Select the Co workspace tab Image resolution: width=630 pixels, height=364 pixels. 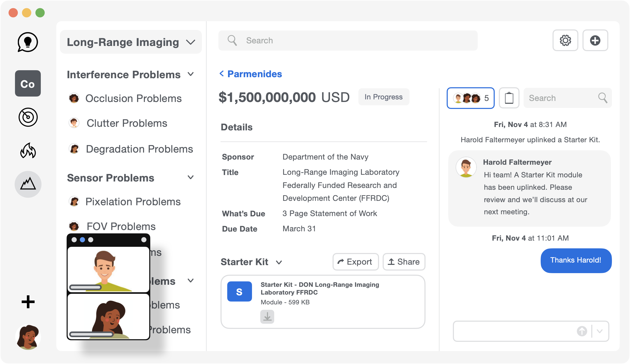(28, 83)
